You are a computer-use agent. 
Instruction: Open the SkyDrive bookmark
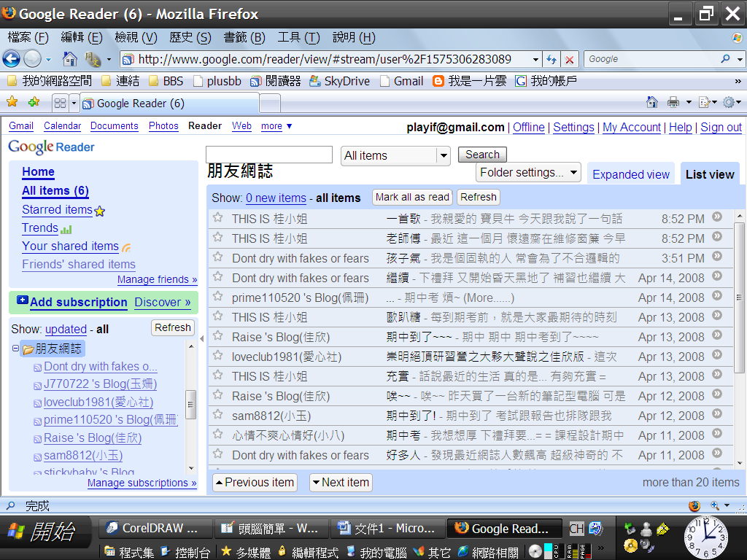pos(339,81)
